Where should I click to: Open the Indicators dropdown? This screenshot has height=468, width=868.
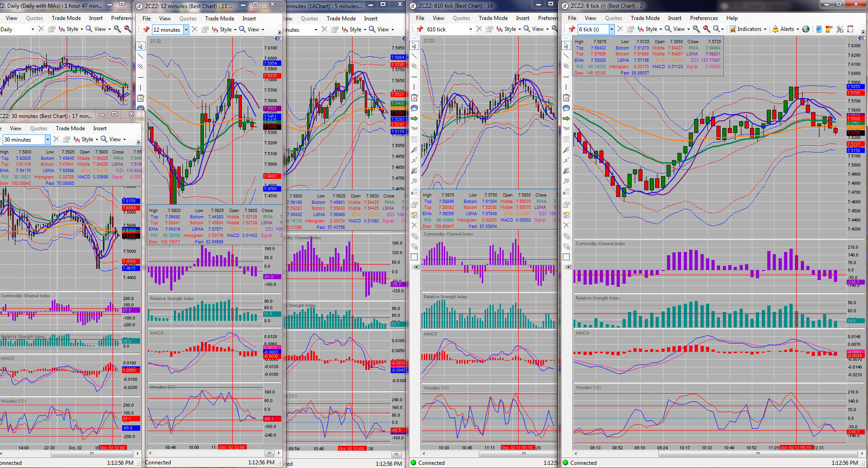pyautogui.click(x=748, y=29)
